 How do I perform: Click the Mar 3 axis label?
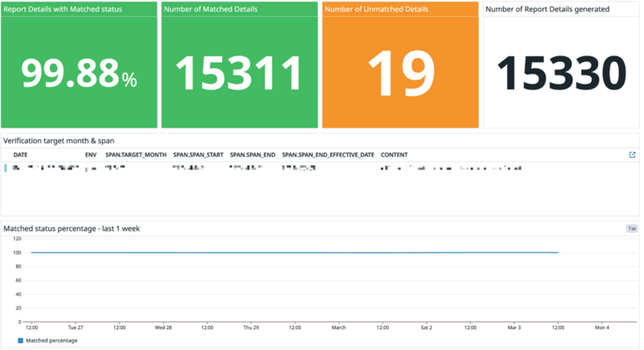pyautogui.click(x=514, y=327)
